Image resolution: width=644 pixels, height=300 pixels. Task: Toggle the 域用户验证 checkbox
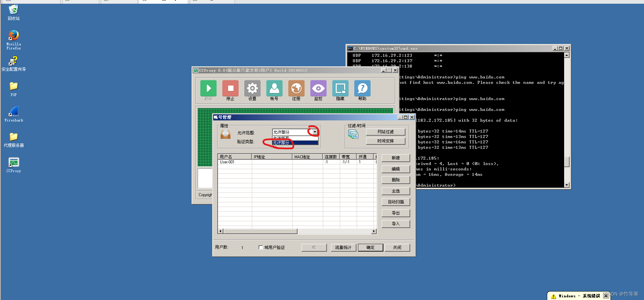(261, 247)
